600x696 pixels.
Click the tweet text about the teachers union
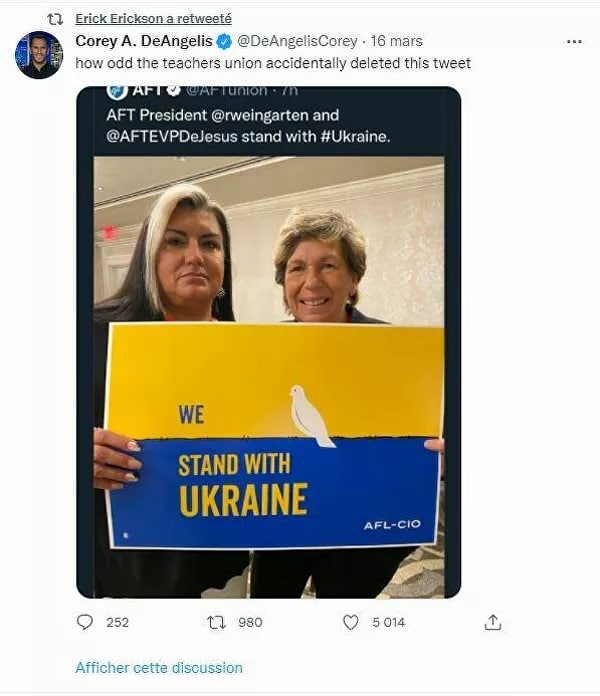click(x=273, y=63)
